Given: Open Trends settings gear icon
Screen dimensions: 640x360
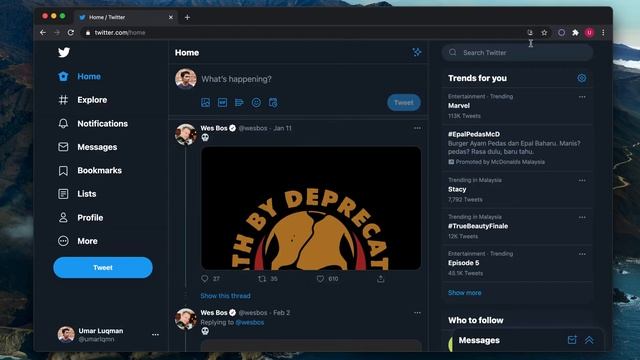Looking at the screenshot, I should 582,78.
